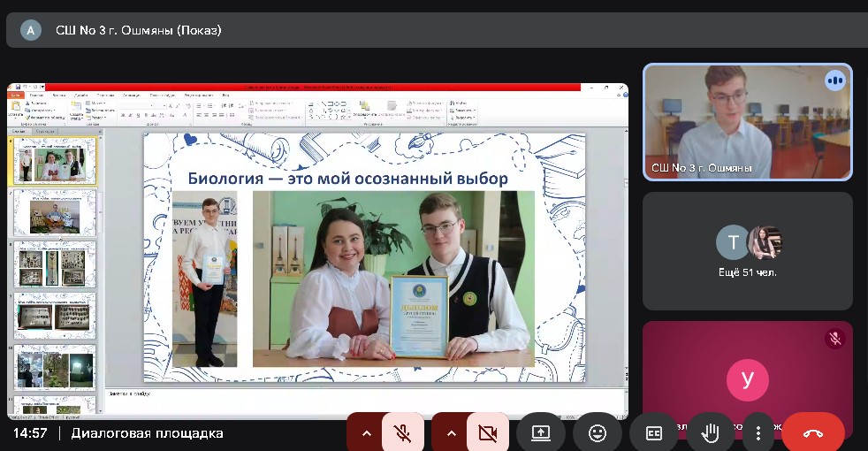Click the PowerPoint Paste icon in ribbon
868x451 pixels.
pyautogui.click(x=16, y=108)
